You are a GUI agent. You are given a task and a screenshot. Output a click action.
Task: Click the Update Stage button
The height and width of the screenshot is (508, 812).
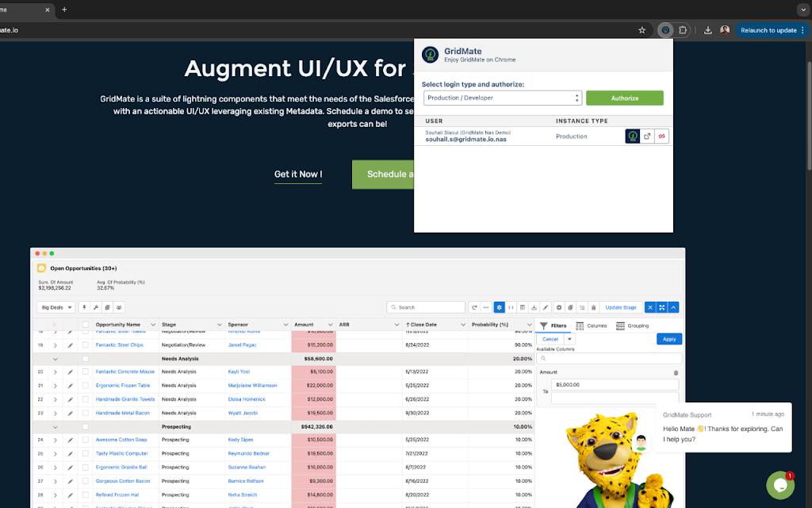coord(621,307)
